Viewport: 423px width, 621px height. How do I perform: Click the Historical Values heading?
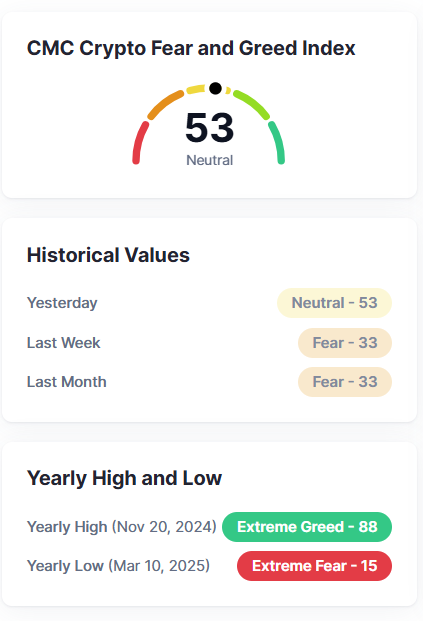pos(108,255)
